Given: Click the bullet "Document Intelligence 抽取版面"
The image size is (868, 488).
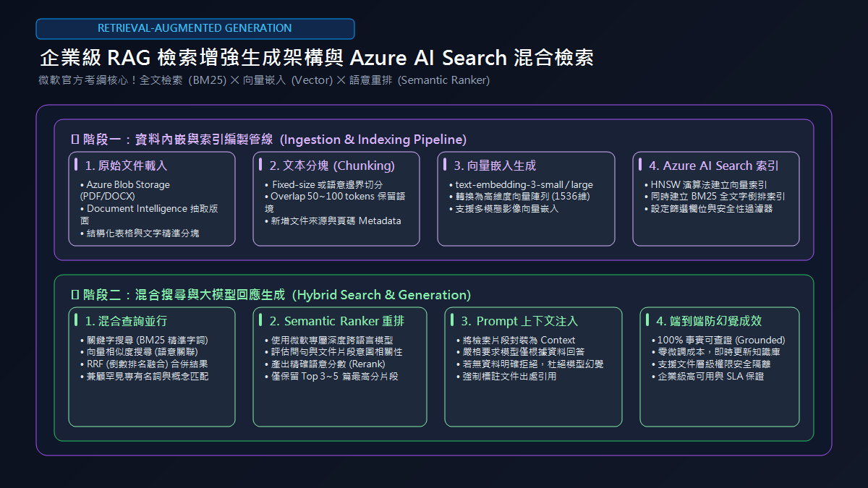Looking at the screenshot, I should click(149, 215).
